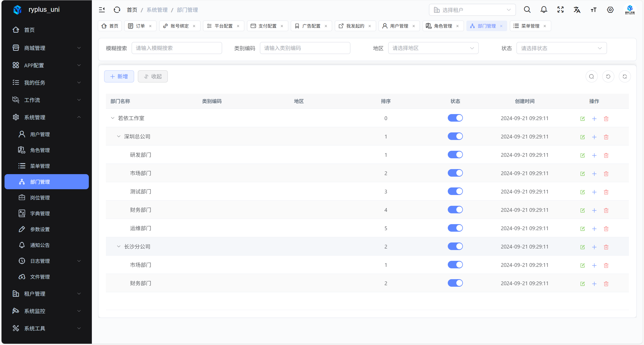Image resolution: width=644 pixels, height=345 pixels.
Task: Click the notification bell icon in header
Action: point(544,10)
